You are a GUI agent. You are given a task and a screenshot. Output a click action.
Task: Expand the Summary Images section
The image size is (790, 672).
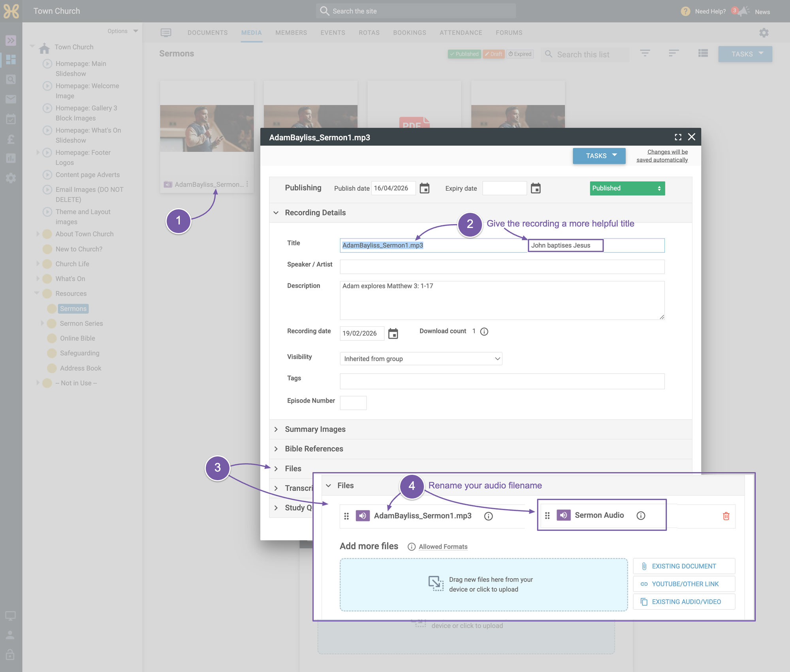[x=315, y=429]
